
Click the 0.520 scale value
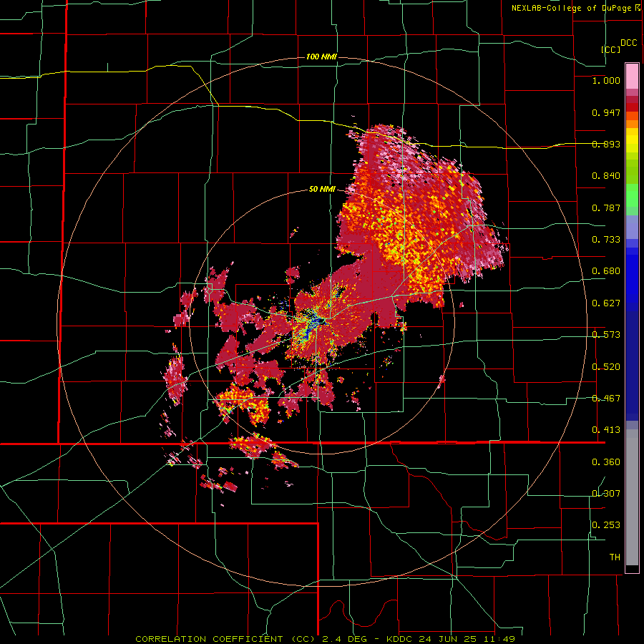606,367
